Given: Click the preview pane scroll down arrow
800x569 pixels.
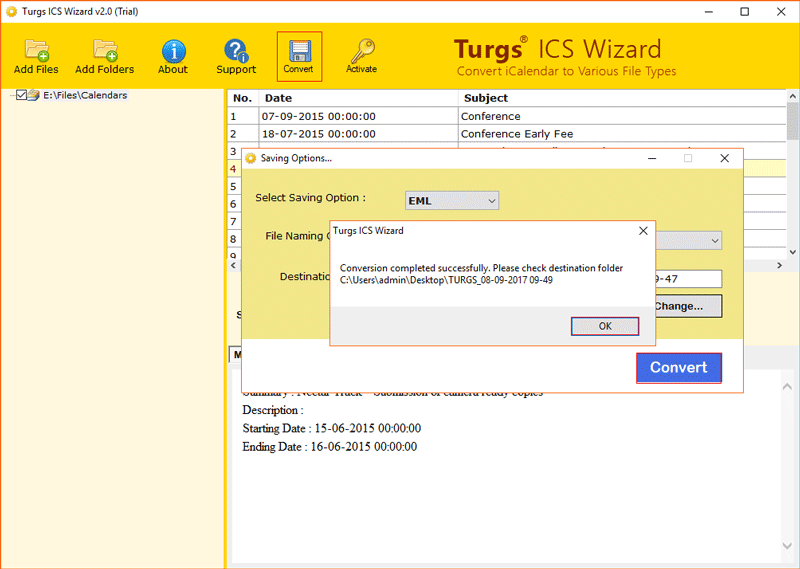Looking at the screenshot, I should tap(787, 546).
